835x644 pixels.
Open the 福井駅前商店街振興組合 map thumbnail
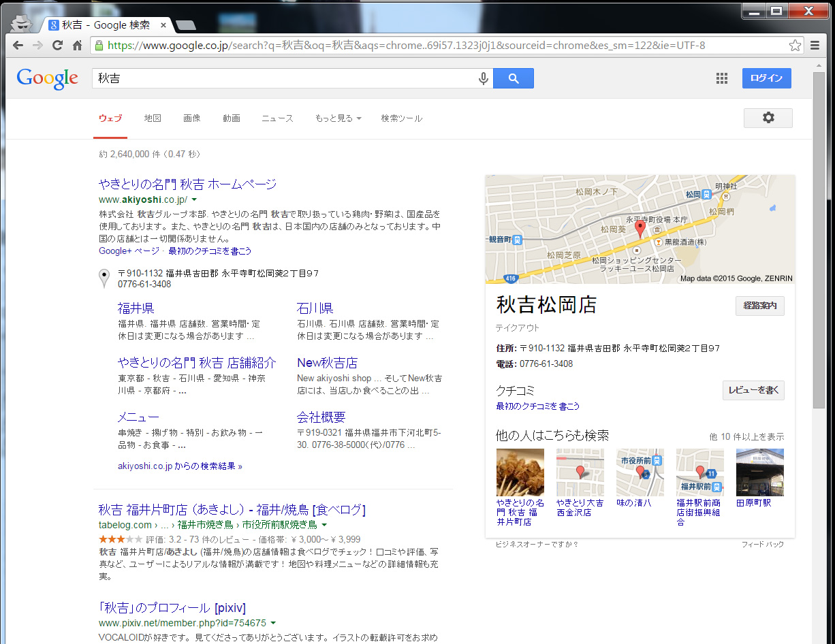coord(700,472)
